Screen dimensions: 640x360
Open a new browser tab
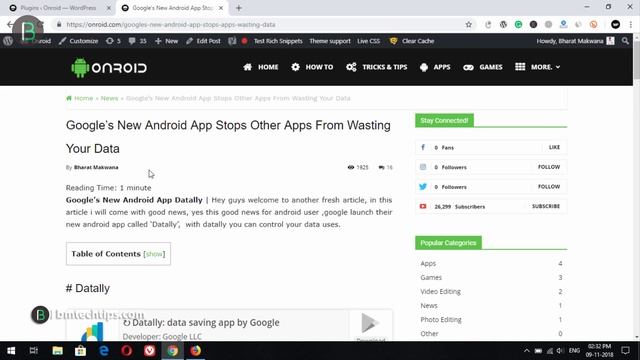click(239, 8)
